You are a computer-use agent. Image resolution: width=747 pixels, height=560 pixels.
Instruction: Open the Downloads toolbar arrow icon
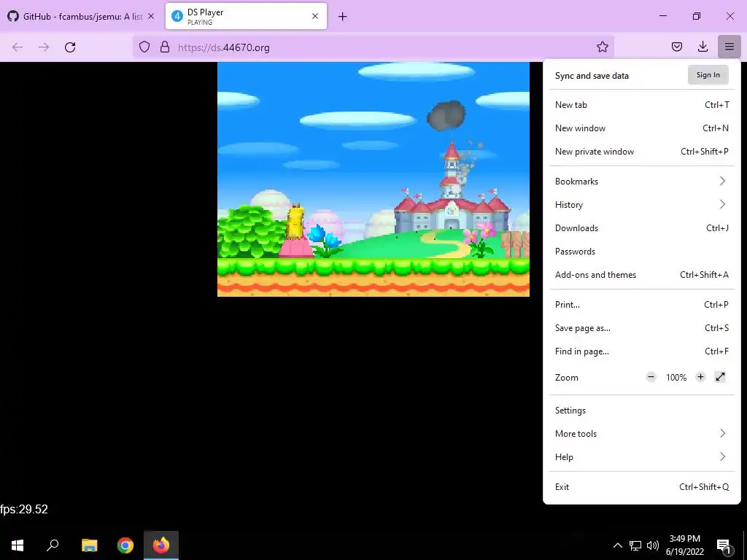coord(703,47)
